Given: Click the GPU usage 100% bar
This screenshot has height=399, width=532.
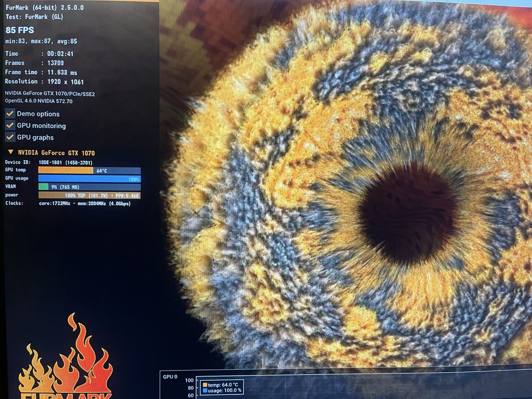Looking at the screenshot, I should click(x=89, y=179).
